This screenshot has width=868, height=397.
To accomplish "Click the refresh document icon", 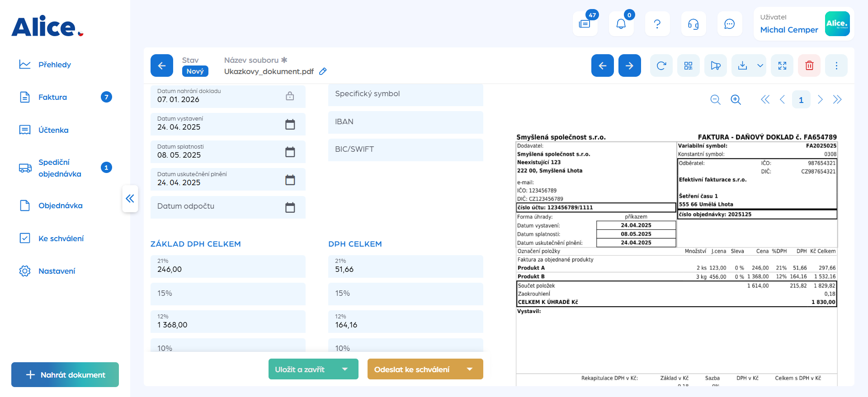I will (661, 65).
